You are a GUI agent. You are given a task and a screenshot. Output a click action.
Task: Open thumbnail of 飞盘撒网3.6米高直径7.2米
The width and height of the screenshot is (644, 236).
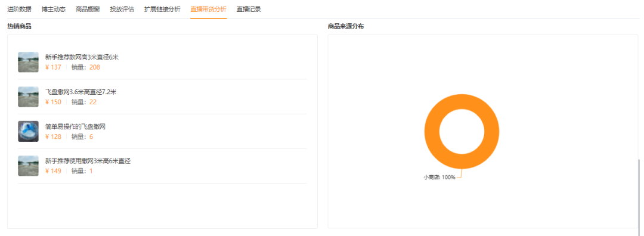(29, 97)
